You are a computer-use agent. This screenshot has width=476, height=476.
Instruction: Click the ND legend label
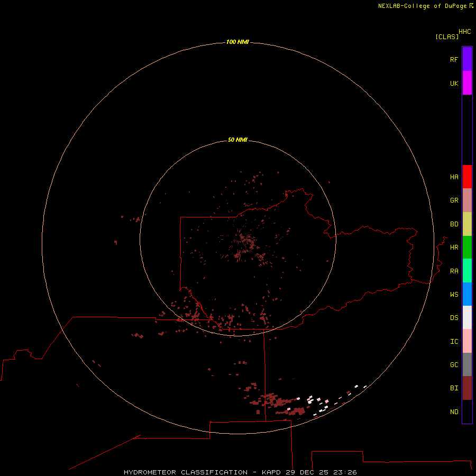[454, 412]
